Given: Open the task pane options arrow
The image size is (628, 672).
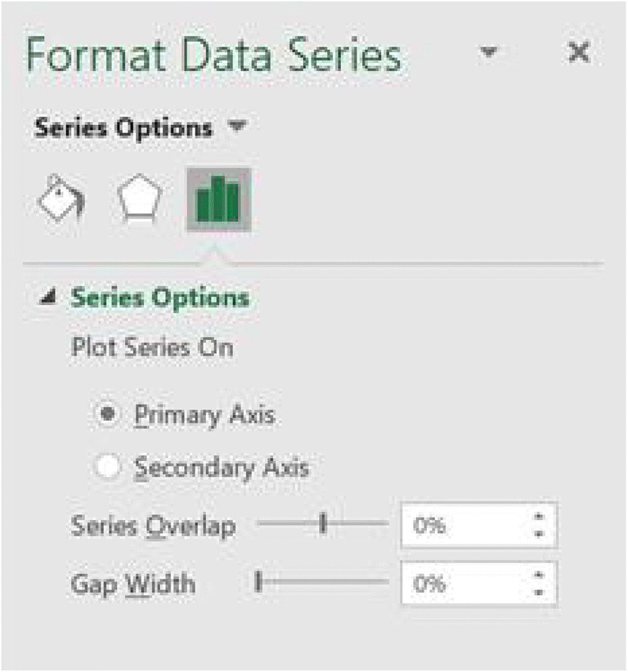Looking at the screenshot, I should coord(489,54).
